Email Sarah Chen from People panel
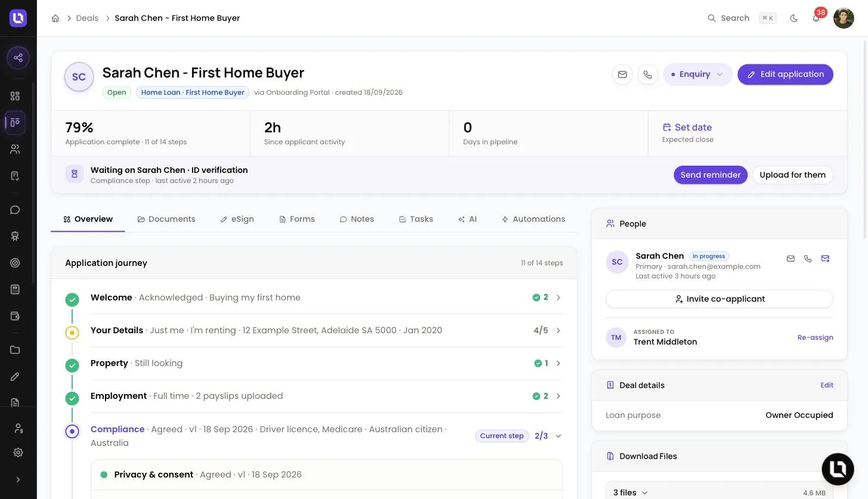Image resolution: width=868 pixels, height=499 pixels. click(790, 259)
